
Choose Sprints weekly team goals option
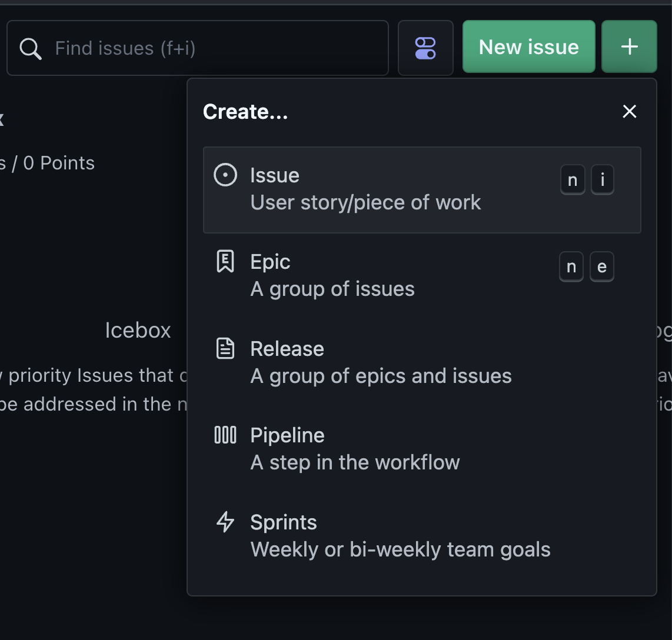coord(400,536)
